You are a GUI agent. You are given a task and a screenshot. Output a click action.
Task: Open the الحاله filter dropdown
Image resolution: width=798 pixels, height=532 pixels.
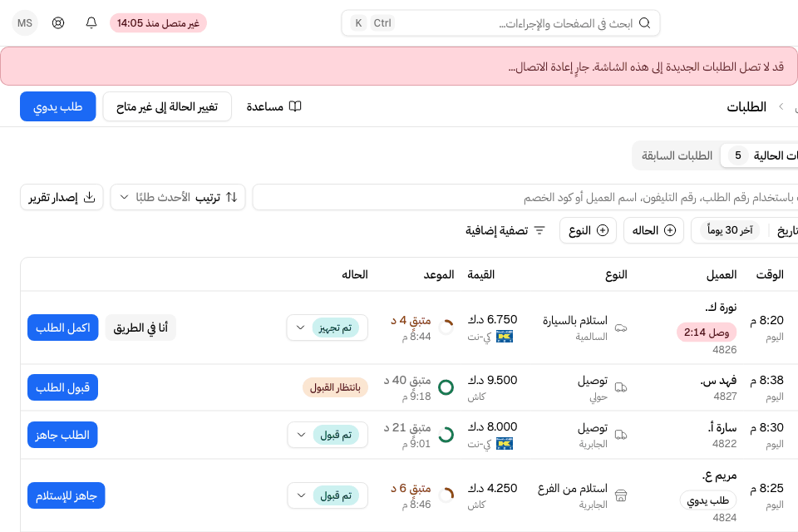point(653,230)
